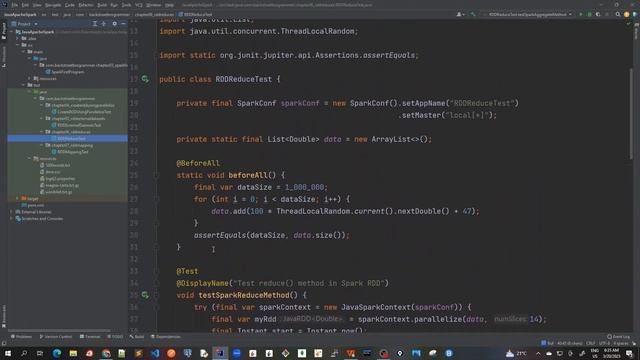This screenshot has width=640, height=360.
Task: Open the Window menu
Action: tap(153, 5)
